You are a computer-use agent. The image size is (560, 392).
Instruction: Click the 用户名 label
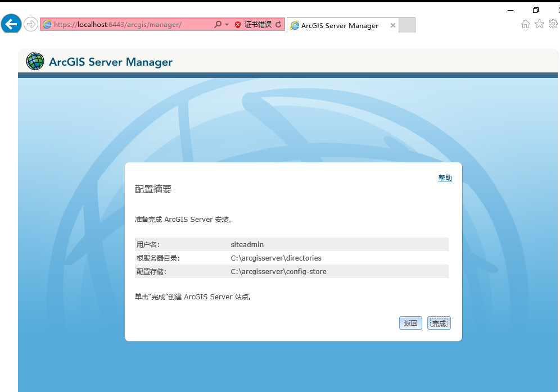click(x=148, y=245)
